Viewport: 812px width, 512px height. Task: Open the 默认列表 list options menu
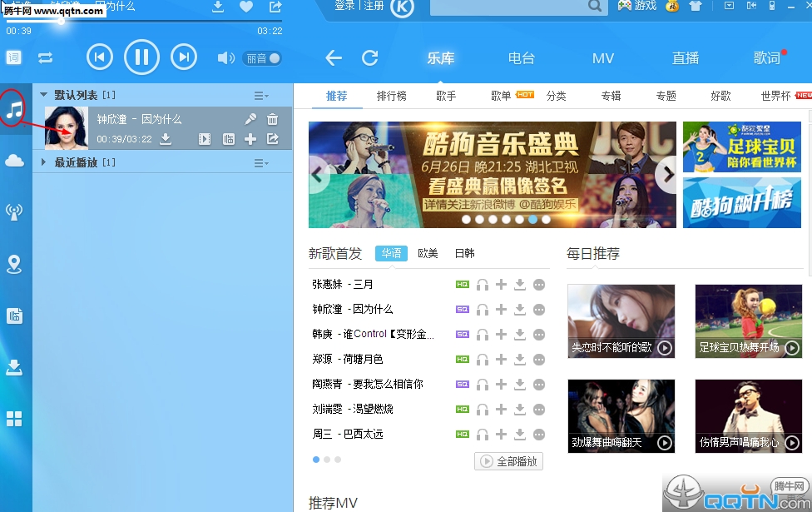point(260,96)
